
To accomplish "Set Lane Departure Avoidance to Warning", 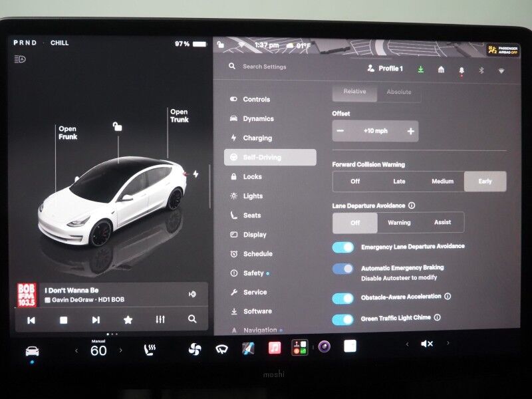I will click(399, 223).
